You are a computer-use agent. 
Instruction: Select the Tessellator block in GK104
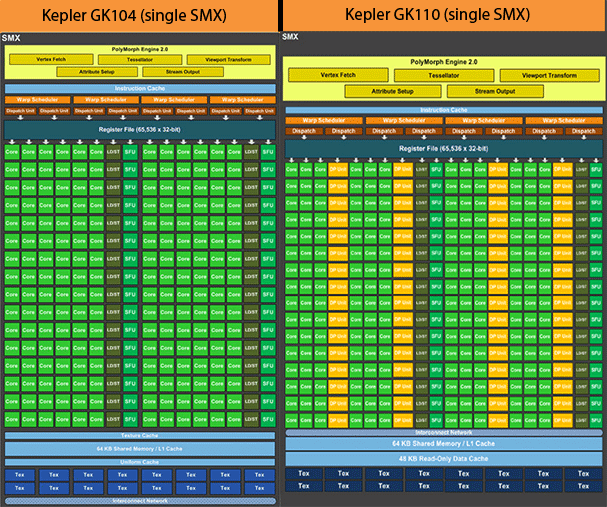(x=140, y=60)
